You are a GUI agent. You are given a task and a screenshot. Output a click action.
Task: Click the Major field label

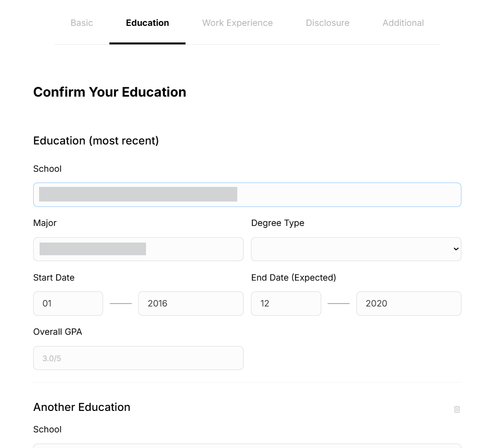pyautogui.click(x=45, y=223)
